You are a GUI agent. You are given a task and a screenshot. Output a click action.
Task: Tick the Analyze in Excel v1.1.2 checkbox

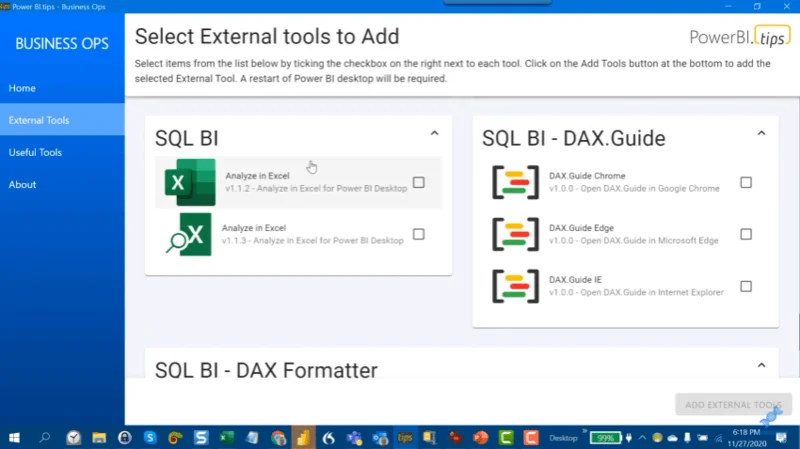click(x=418, y=182)
